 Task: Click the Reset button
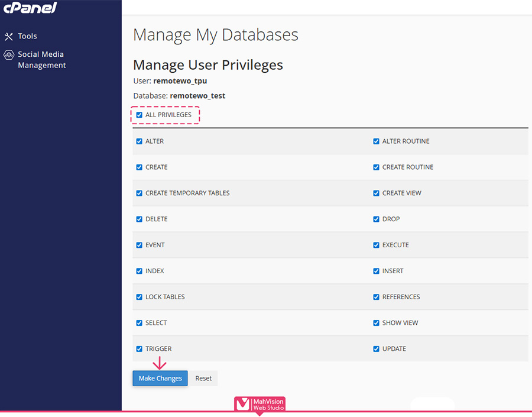tap(203, 379)
